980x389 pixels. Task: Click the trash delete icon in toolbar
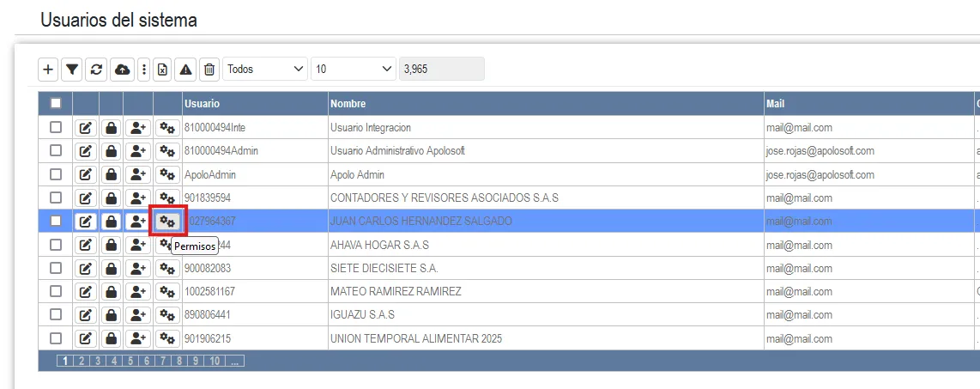pos(209,70)
